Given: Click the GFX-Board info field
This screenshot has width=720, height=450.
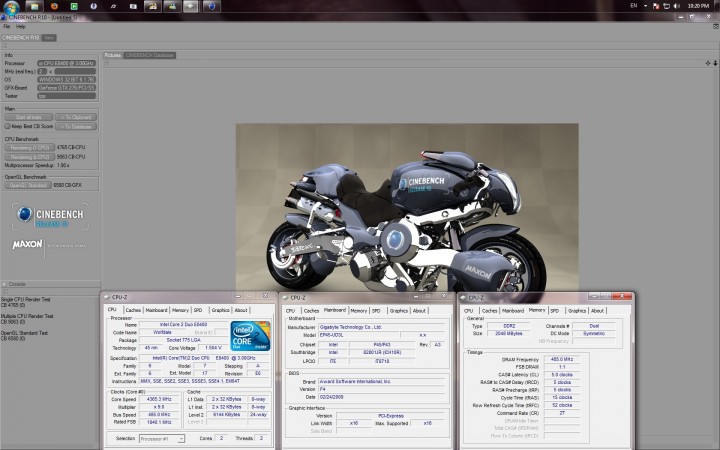Looking at the screenshot, I should pos(67,88).
